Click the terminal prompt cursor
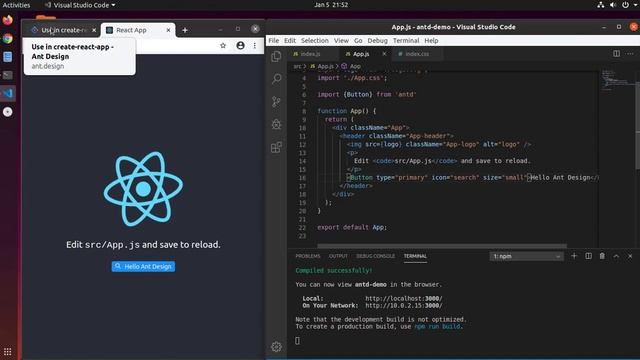This screenshot has height=360, width=640. pos(297,340)
